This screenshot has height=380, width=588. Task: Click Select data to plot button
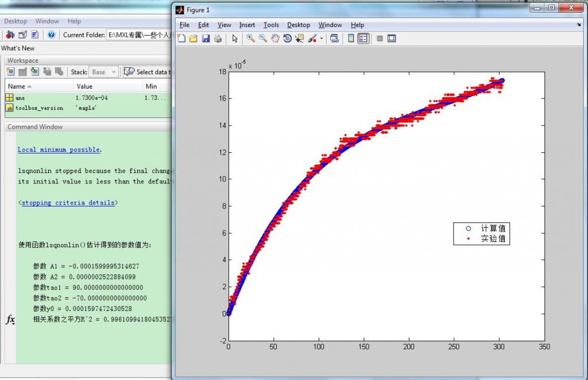click(x=148, y=72)
